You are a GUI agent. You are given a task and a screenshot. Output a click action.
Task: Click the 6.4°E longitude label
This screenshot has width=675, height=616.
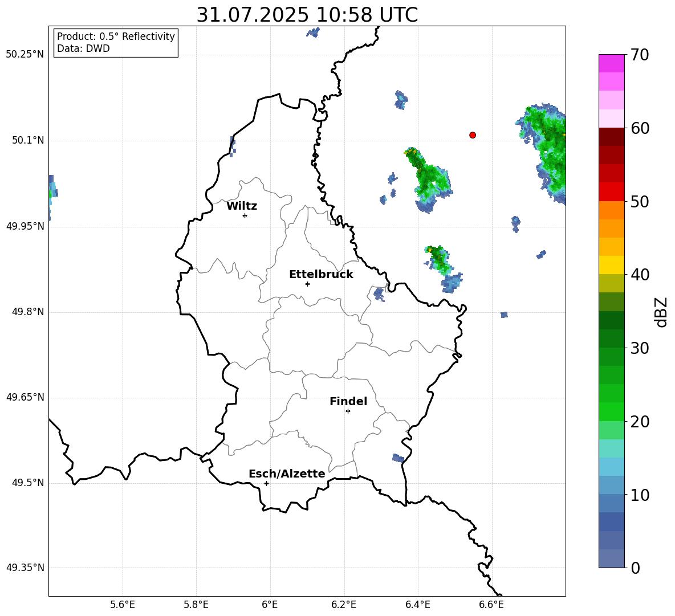(417, 605)
